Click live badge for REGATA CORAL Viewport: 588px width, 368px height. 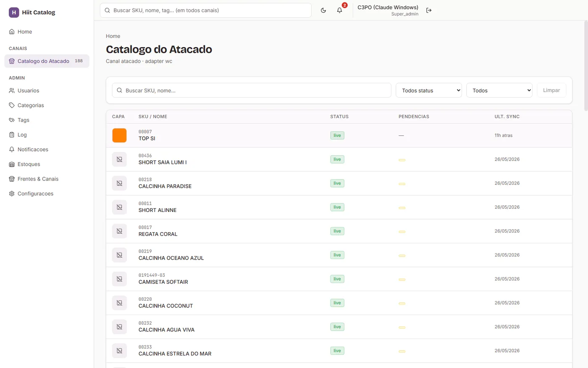(337, 231)
